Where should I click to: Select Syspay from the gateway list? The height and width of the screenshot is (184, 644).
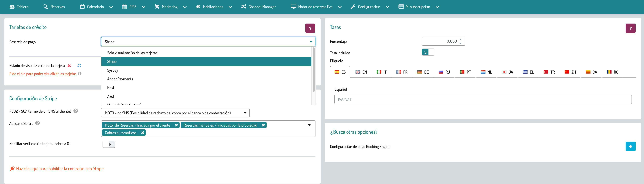(x=113, y=70)
